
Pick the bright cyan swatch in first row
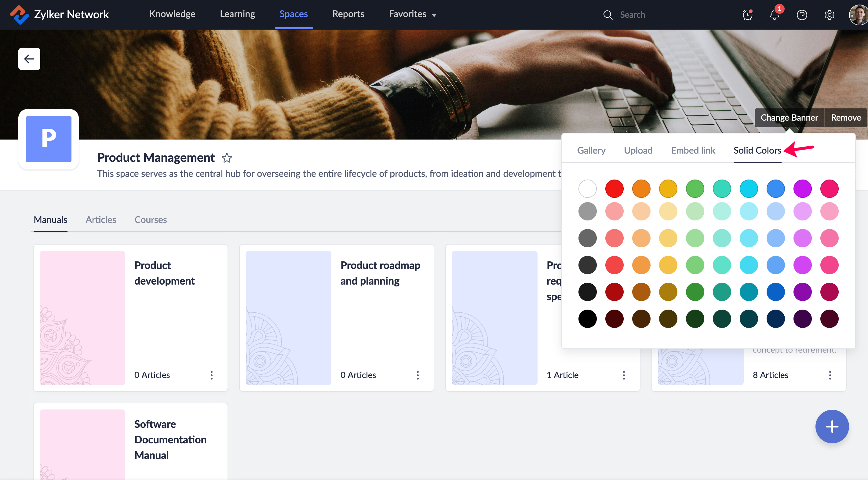[749, 189]
